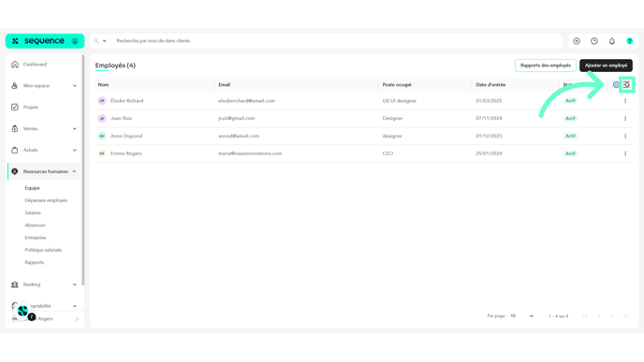The image size is (644, 362).
Task: Sort by the Nom column header
Action: coord(103,84)
